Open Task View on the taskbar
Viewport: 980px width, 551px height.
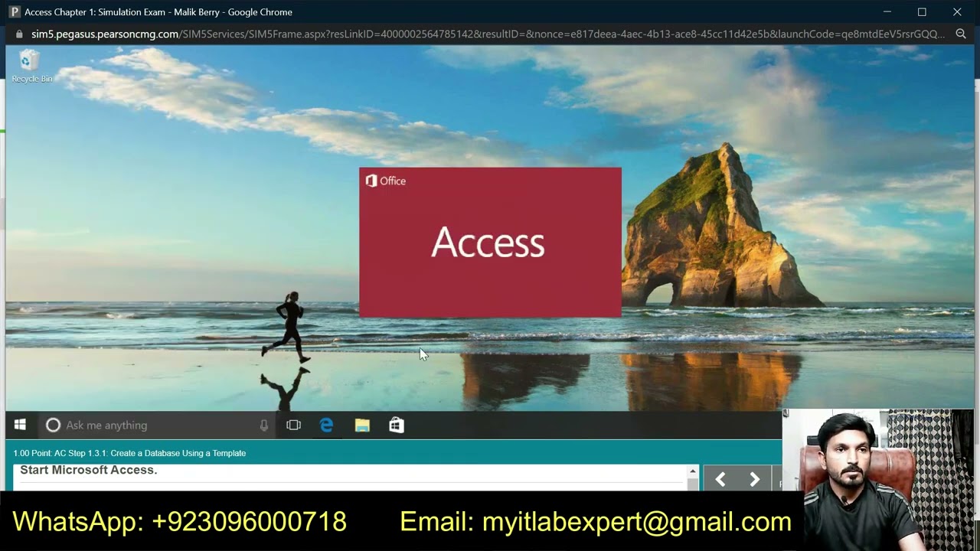click(293, 425)
